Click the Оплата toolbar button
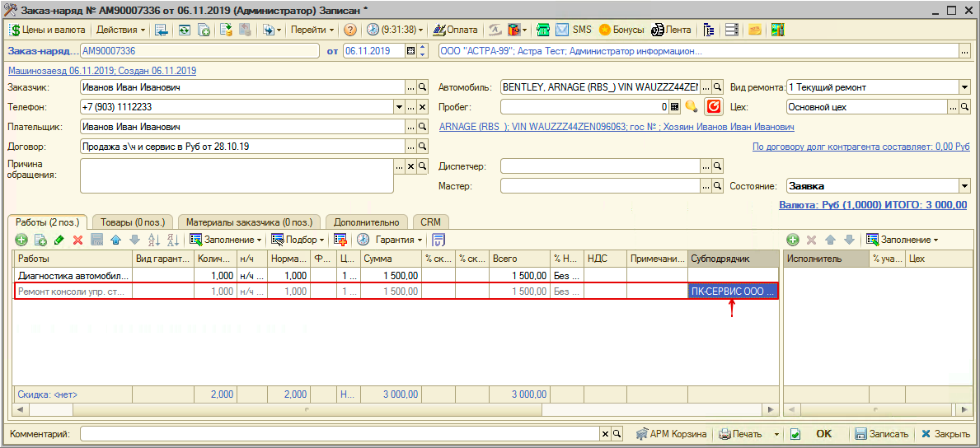The width and height of the screenshot is (980, 448). tap(455, 30)
